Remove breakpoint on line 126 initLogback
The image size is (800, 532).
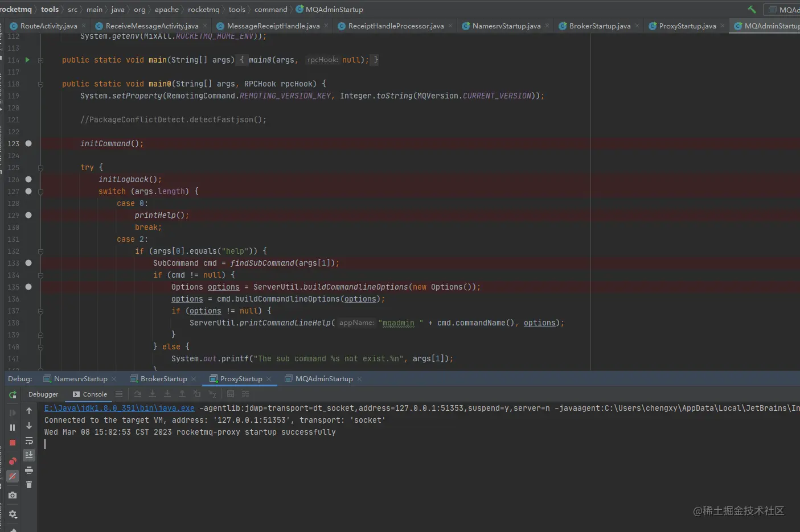[28, 179]
